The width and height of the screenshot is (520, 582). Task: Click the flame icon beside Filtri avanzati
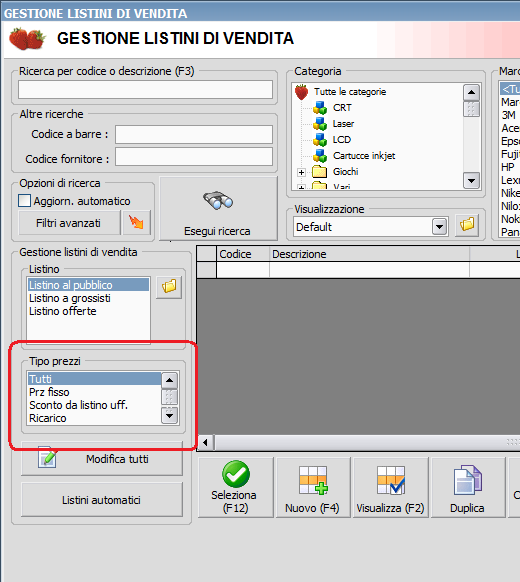click(x=136, y=223)
